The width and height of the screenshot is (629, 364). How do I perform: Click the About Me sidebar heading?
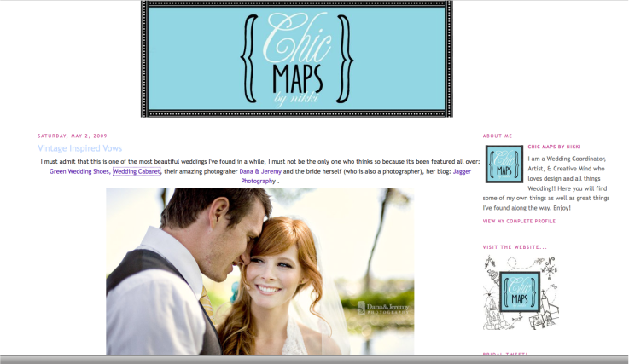pos(497,136)
